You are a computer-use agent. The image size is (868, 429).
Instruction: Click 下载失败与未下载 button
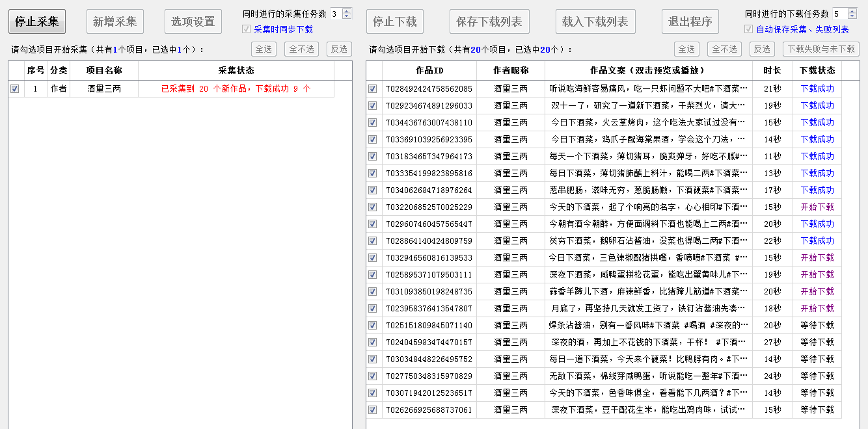[x=821, y=49]
